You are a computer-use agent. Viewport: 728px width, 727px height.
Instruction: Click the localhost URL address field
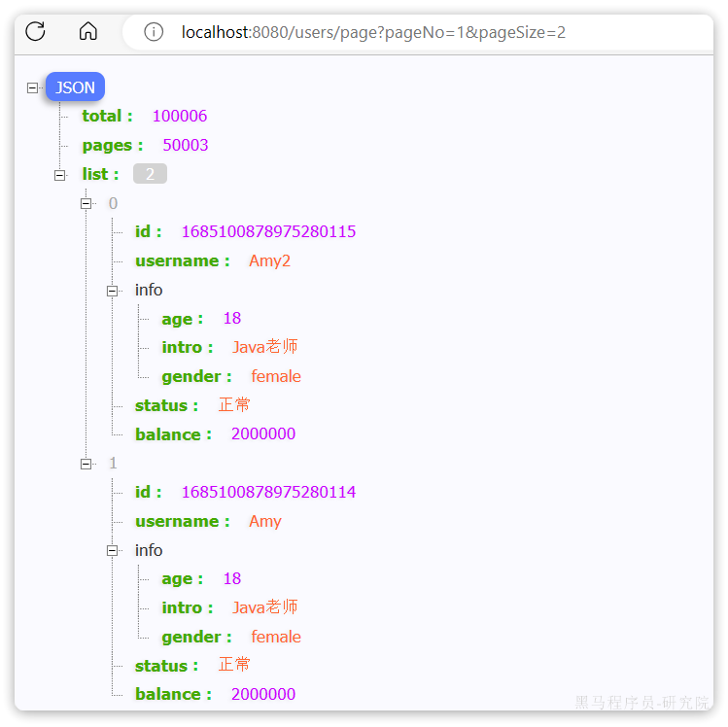(373, 32)
